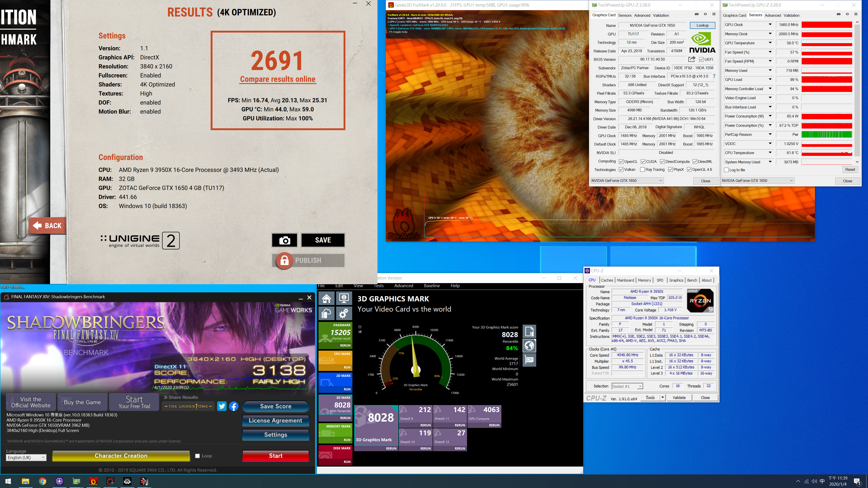Open CPU-Z Tools dropdown arrow

pyautogui.click(x=663, y=397)
